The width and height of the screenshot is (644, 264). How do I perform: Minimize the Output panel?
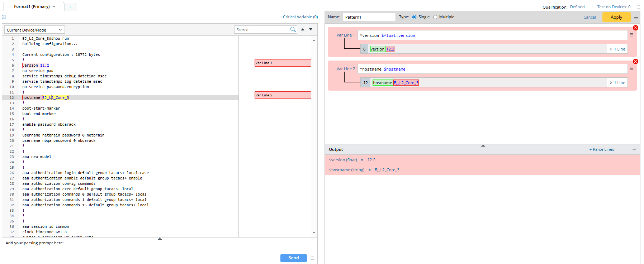(x=634, y=150)
